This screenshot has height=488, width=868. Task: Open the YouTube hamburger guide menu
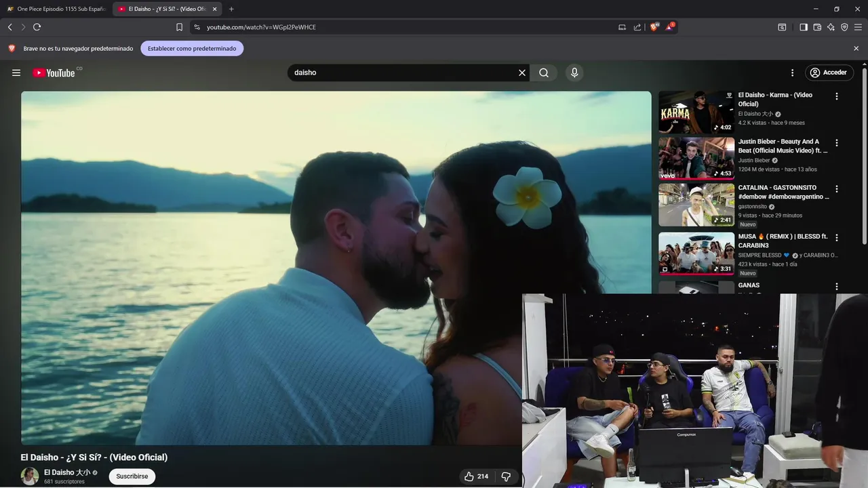[x=16, y=73]
